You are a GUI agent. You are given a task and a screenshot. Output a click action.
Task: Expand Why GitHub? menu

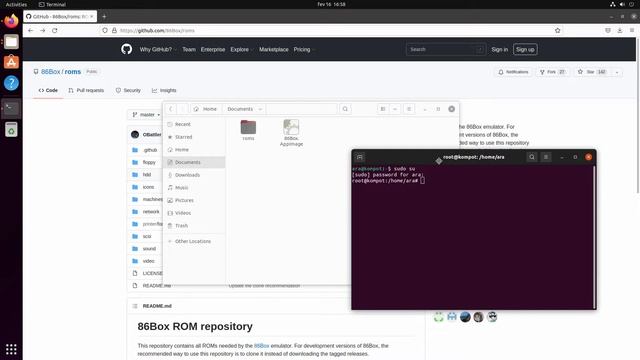(x=158, y=49)
